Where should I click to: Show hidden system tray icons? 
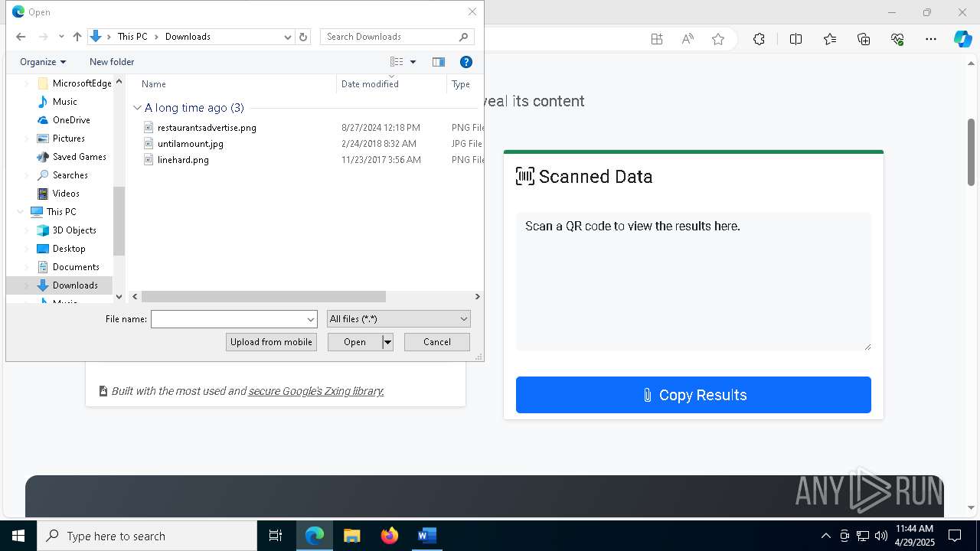tap(825, 536)
